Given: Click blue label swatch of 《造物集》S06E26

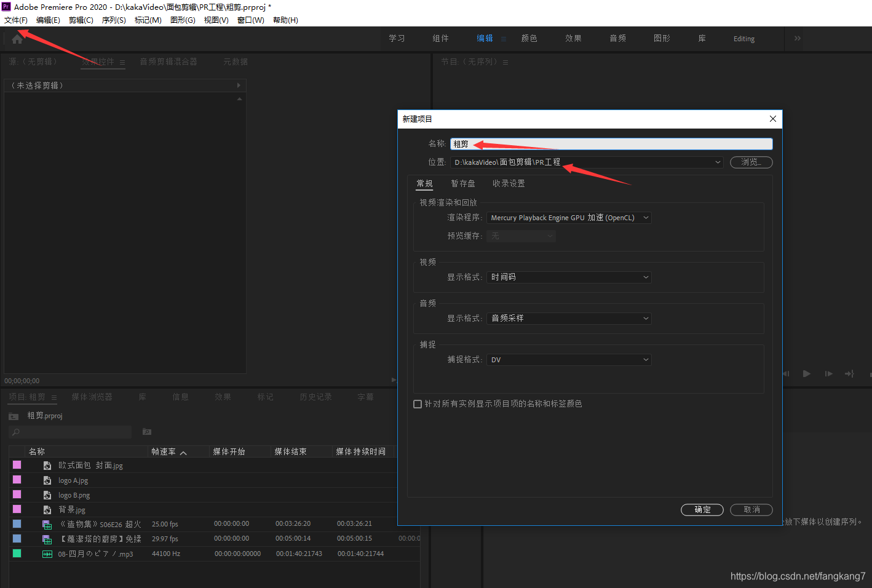Looking at the screenshot, I should click(x=17, y=524).
